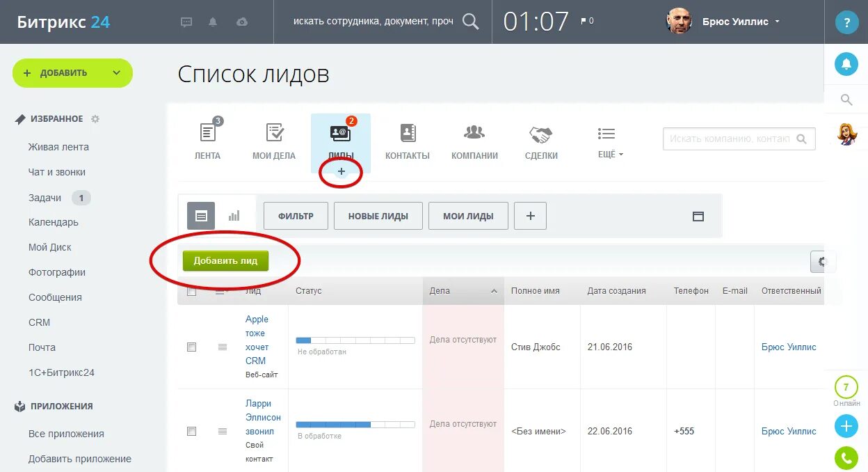Expand the Добавить green button dropdown arrow
Screen dimensions: 868x472
[117, 73]
